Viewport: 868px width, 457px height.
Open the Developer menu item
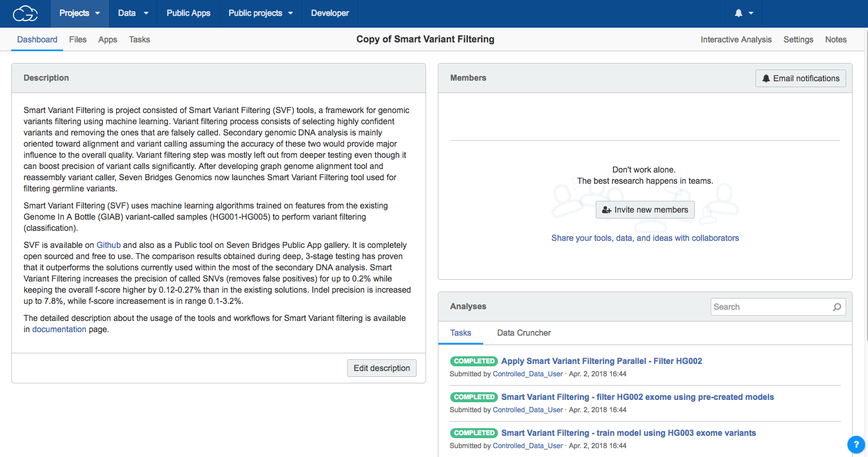(330, 13)
